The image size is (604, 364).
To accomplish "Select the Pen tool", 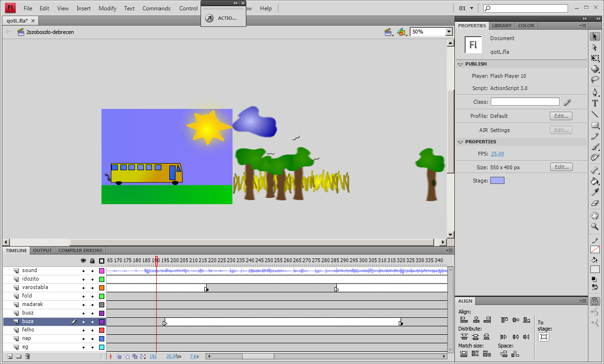I will [595, 92].
